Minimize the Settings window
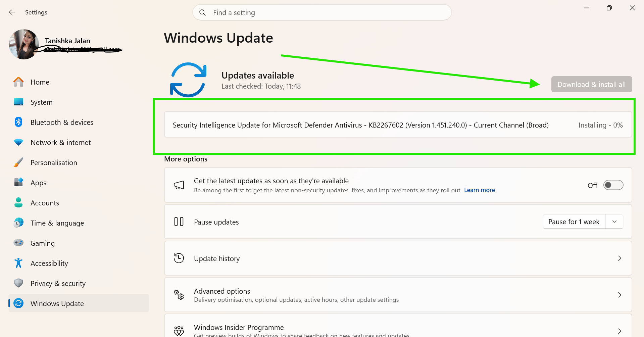644x337 pixels. click(x=586, y=8)
